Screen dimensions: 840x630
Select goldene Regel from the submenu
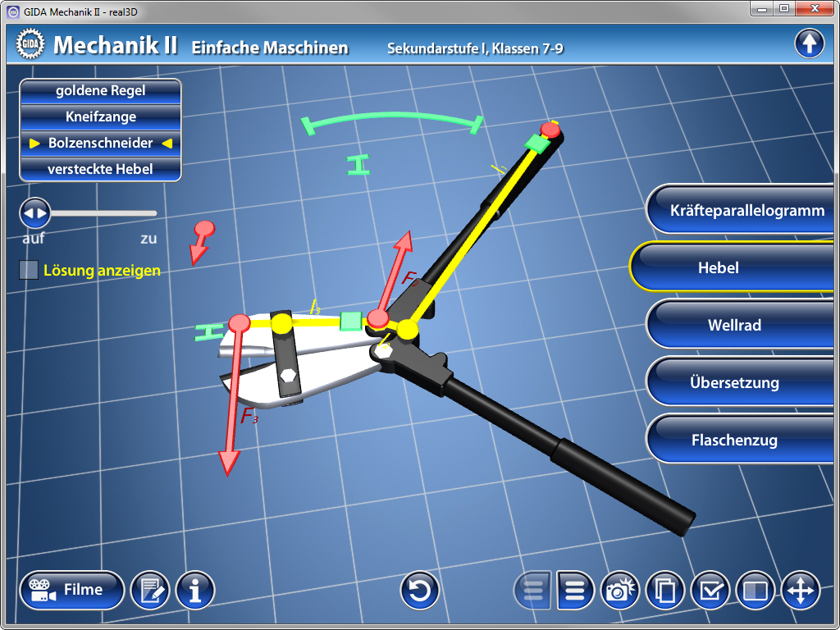click(x=100, y=90)
